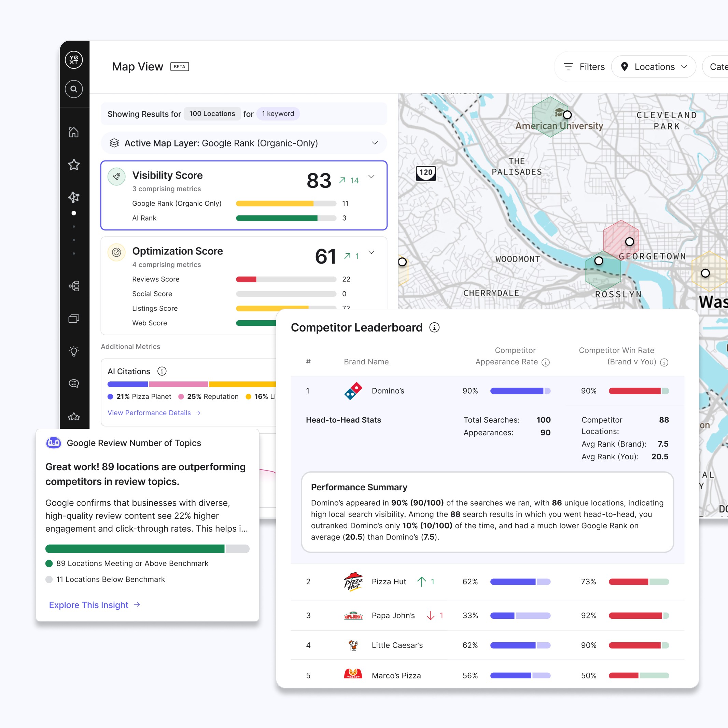Click the info icon next to AI Citations

(162, 371)
